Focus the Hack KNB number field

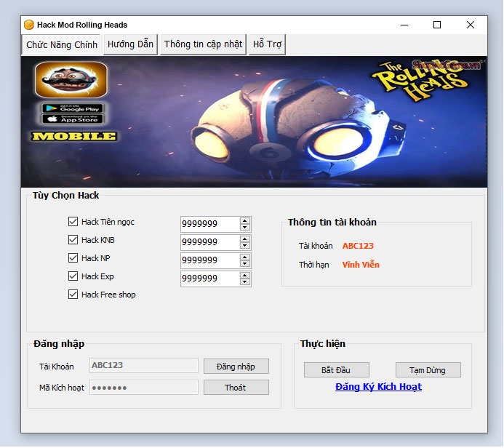tap(210, 242)
